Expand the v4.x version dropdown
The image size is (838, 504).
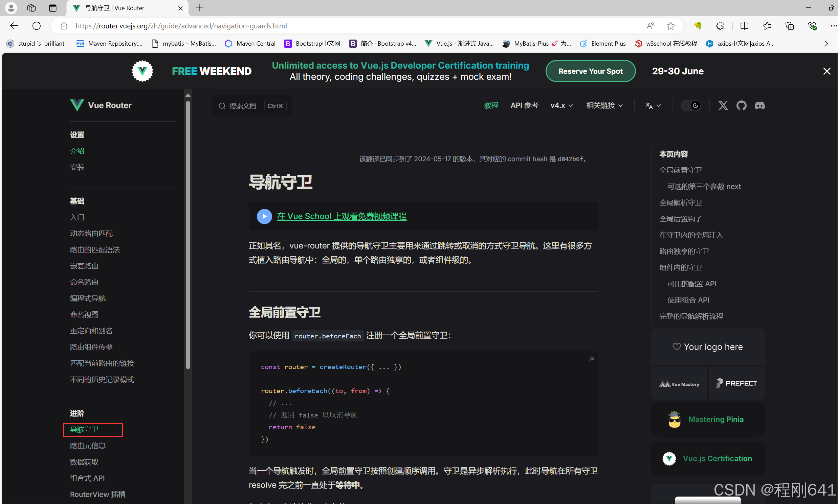(561, 105)
